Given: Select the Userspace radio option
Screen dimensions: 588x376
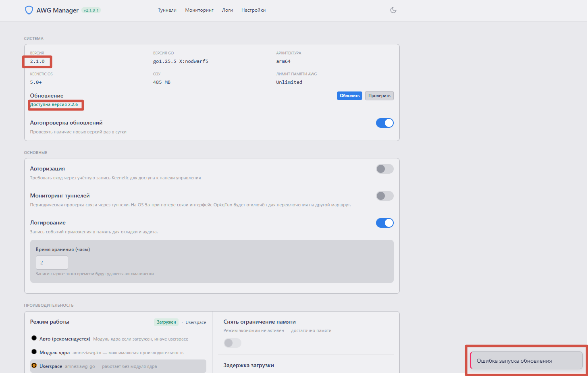Looking at the screenshot, I should coord(34,366).
